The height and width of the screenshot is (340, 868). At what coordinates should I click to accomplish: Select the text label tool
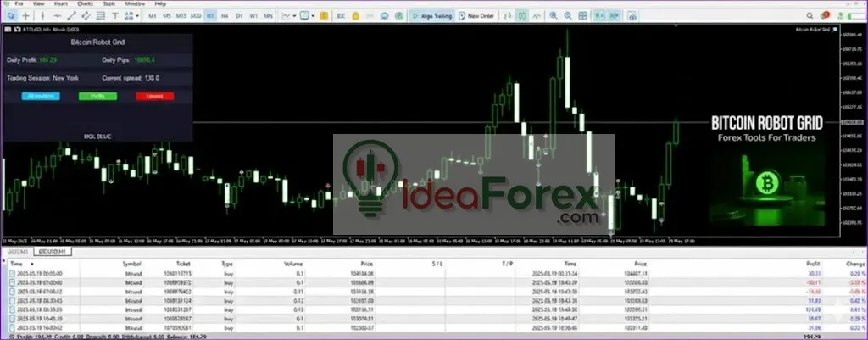pyautogui.click(x=115, y=16)
